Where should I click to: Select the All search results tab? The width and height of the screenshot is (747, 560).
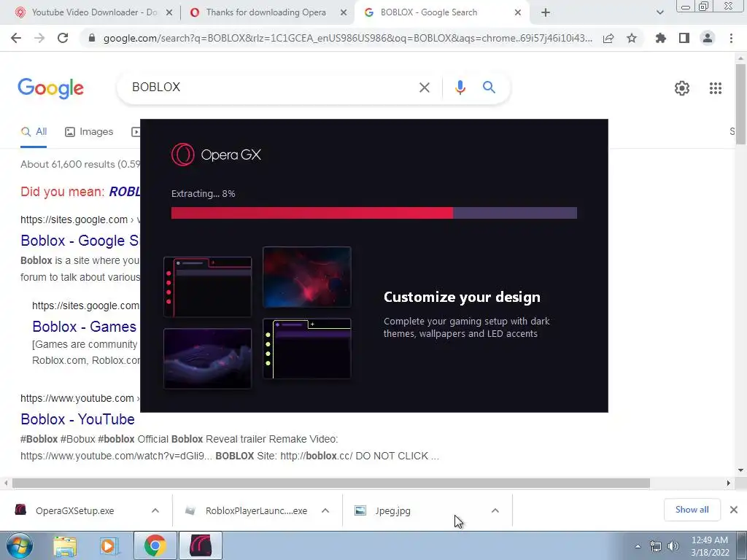34,132
